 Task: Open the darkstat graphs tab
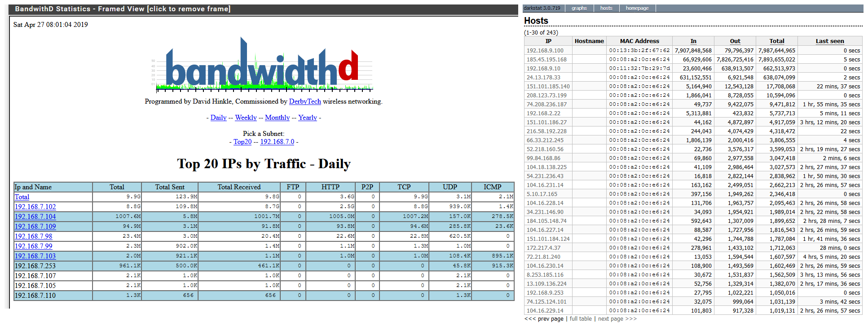tap(579, 8)
